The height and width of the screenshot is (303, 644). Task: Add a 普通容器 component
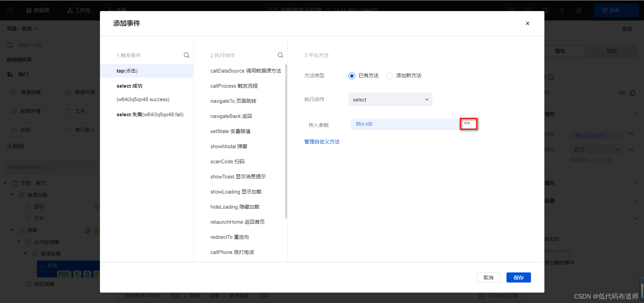click(32, 92)
